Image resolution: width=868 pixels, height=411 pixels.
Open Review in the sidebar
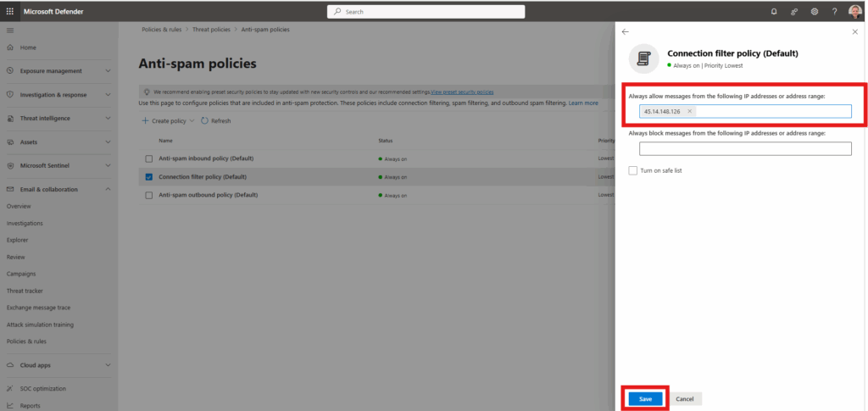[x=15, y=258]
